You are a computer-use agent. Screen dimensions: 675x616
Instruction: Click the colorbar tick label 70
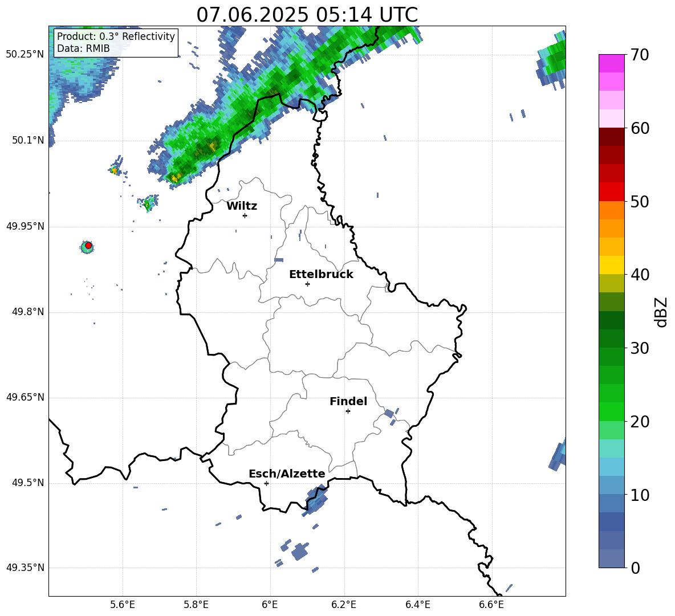[x=640, y=55]
